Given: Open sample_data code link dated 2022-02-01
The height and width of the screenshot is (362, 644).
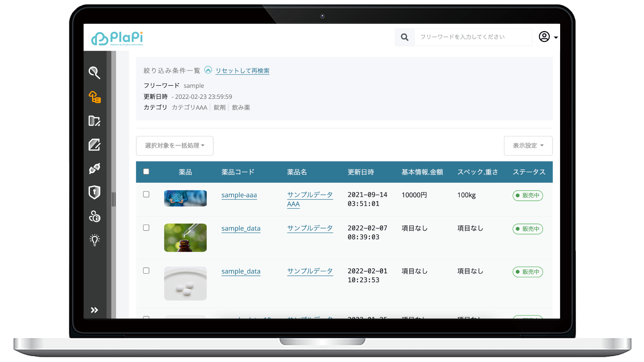Looking at the screenshot, I should 241,271.
